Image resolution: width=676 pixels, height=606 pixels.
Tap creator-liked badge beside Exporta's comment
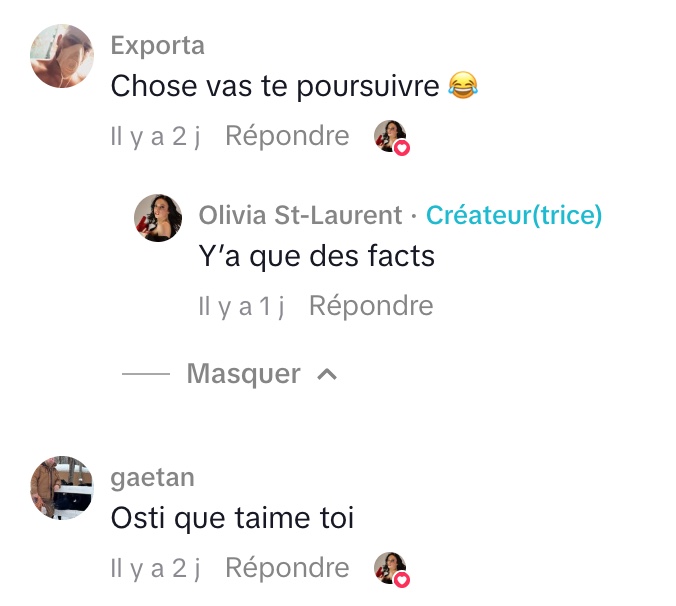pos(391,137)
